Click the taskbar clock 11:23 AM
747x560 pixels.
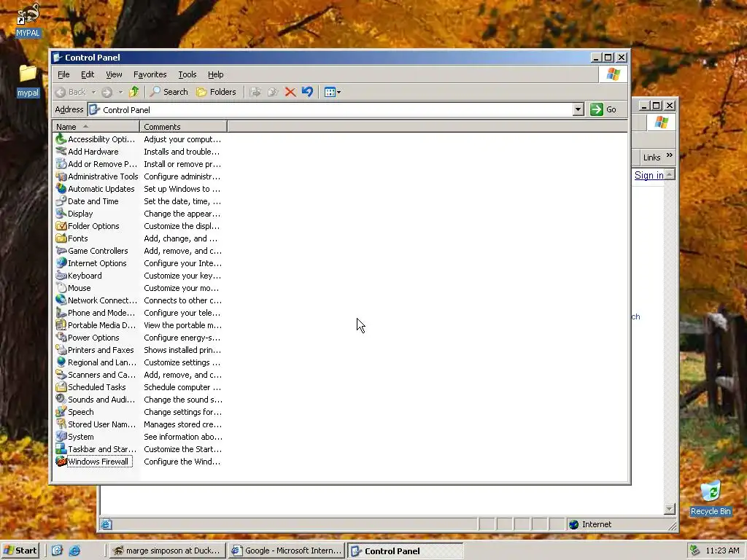click(x=722, y=551)
